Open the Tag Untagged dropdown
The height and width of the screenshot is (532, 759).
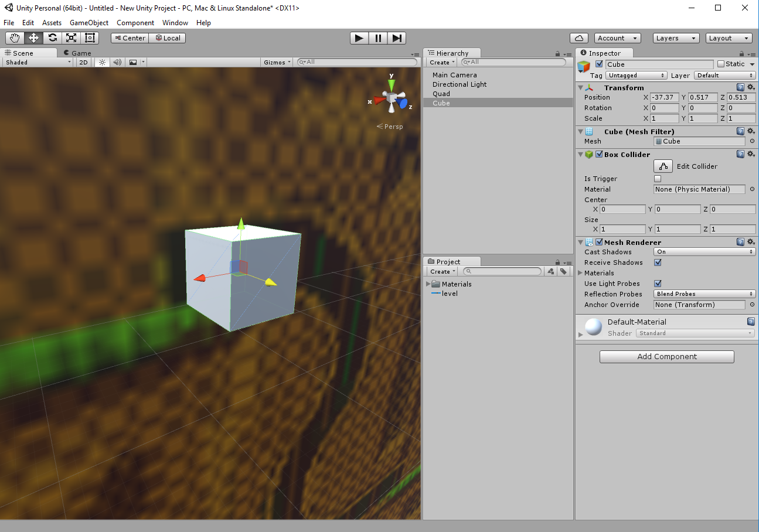coord(637,76)
